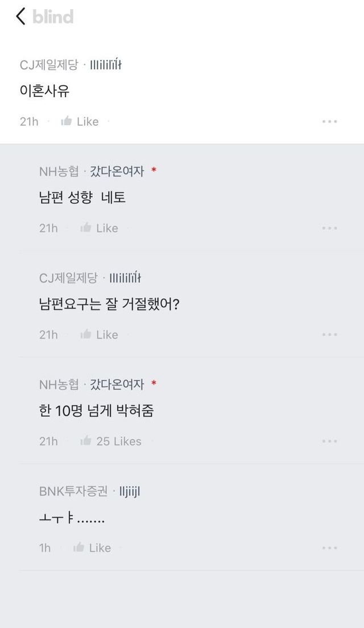
Task: Tap the blind logo in header
Action: point(53,17)
